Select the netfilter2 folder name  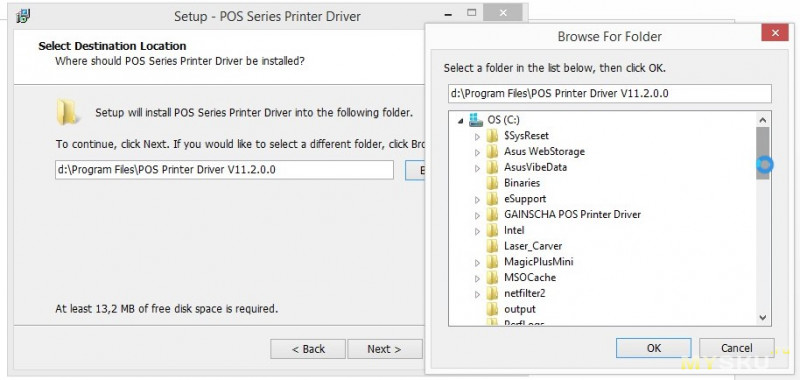click(525, 293)
